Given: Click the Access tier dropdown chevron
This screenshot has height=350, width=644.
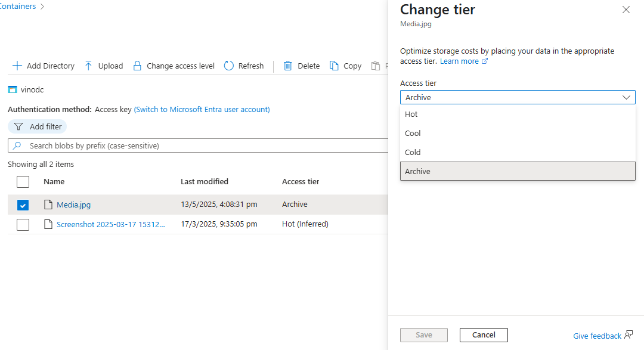Looking at the screenshot, I should (626, 97).
